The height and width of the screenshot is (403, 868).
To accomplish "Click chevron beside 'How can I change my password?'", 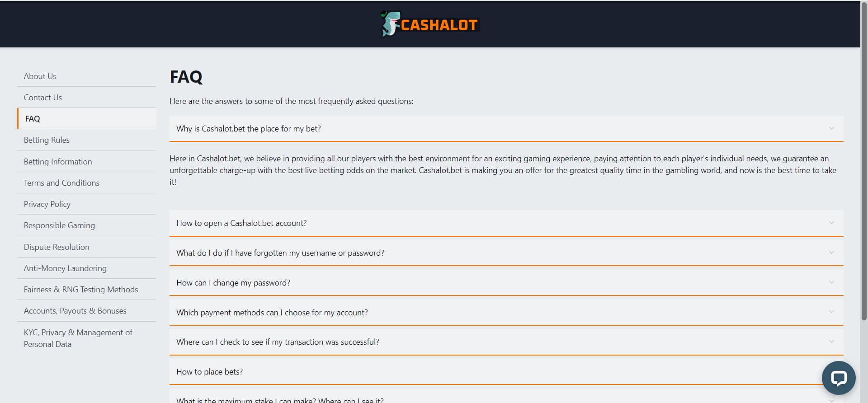I will (831, 282).
